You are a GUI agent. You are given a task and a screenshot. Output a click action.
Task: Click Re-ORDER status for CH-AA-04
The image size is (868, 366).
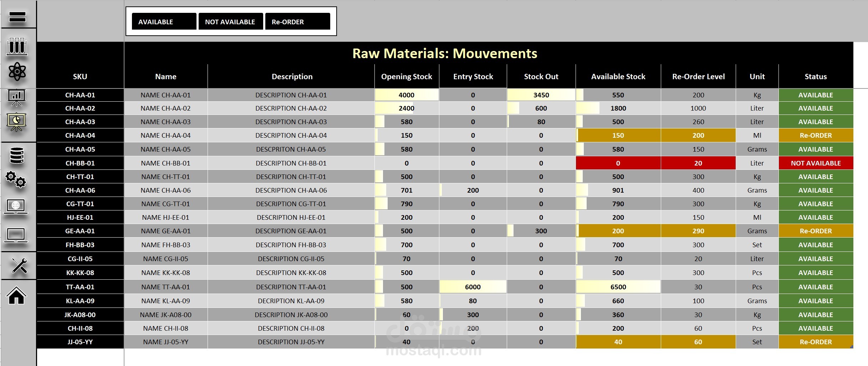click(x=816, y=135)
